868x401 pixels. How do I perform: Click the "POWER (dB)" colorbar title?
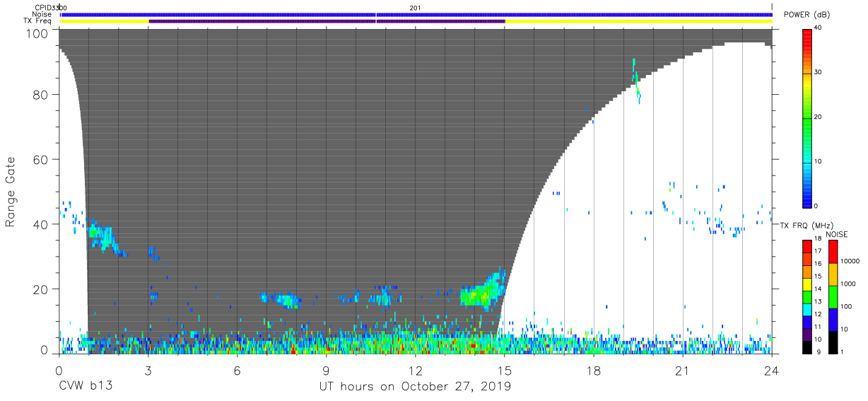[x=807, y=15]
